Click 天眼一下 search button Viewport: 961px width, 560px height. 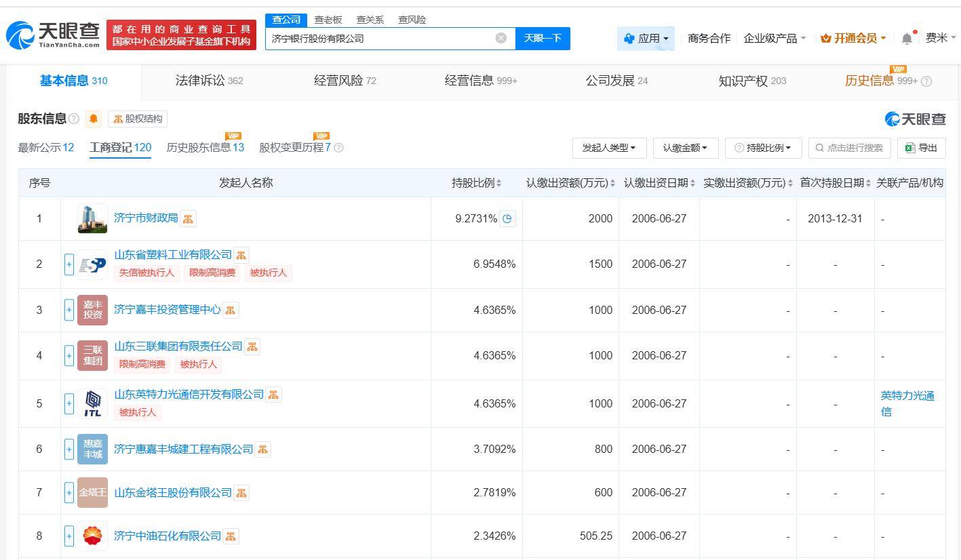[543, 39]
